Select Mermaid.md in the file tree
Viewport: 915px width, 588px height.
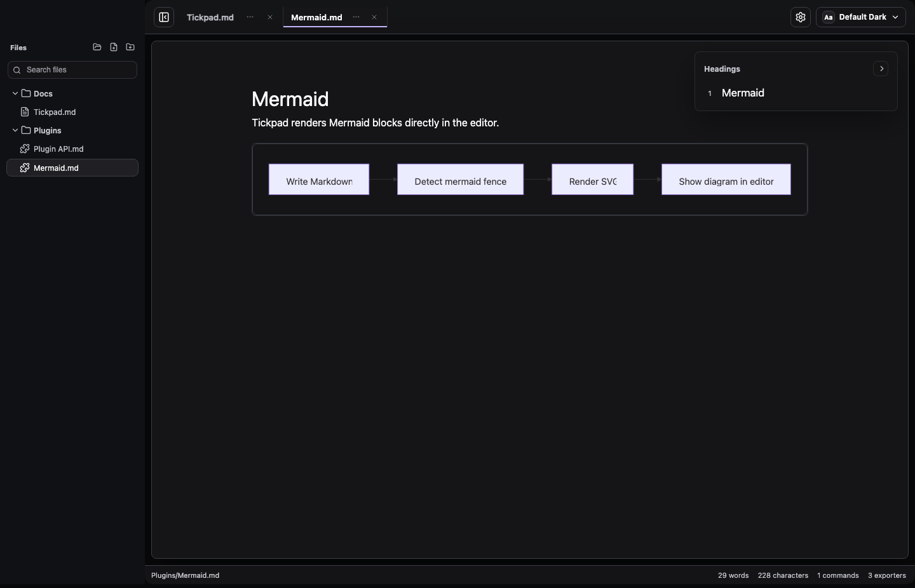pos(72,168)
